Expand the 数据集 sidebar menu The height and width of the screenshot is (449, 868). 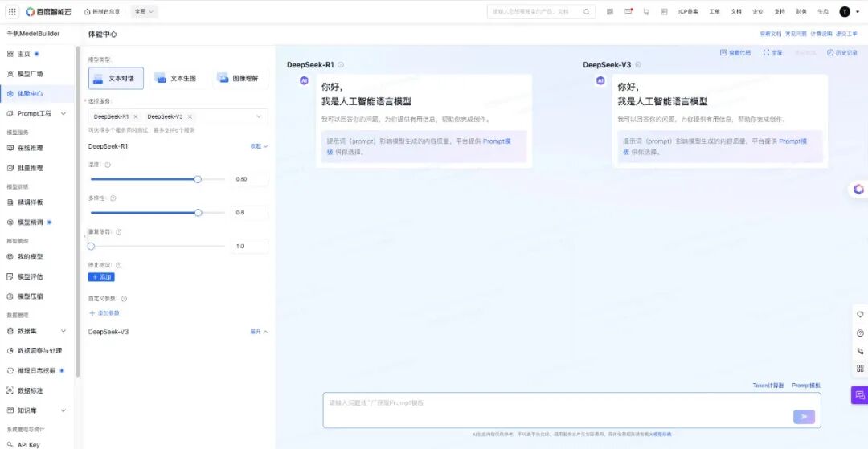point(63,331)
